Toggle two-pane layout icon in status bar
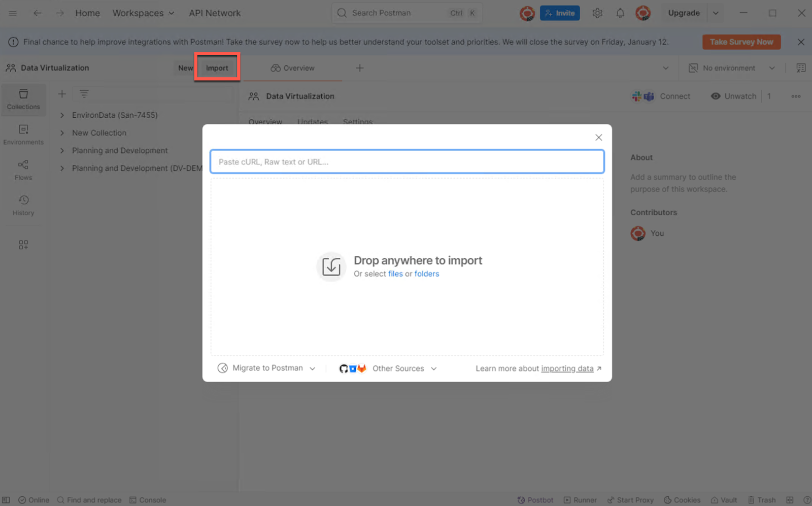The width and height of the screenshot is (812, 506). pos(790,500)
